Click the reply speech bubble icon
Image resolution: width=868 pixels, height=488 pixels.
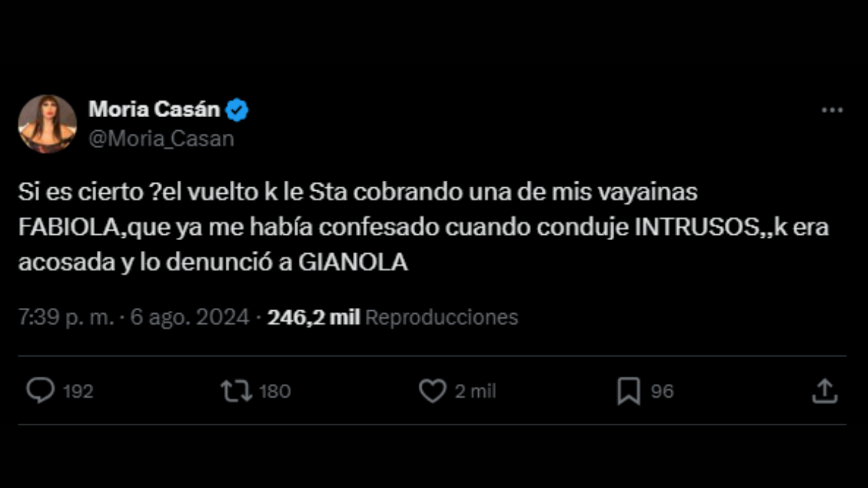(41, 391)
